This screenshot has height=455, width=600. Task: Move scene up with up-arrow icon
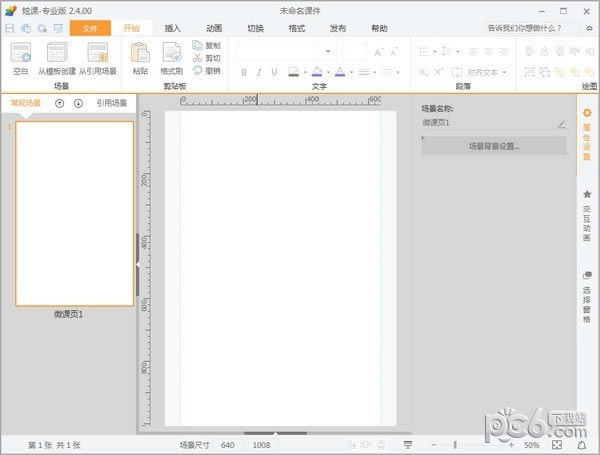59,103
